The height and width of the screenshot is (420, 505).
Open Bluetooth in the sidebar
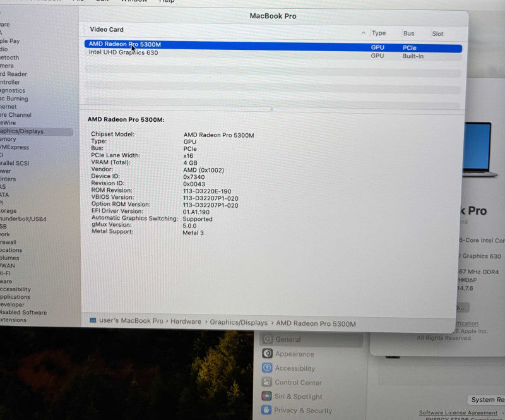[x=9, y=57]
